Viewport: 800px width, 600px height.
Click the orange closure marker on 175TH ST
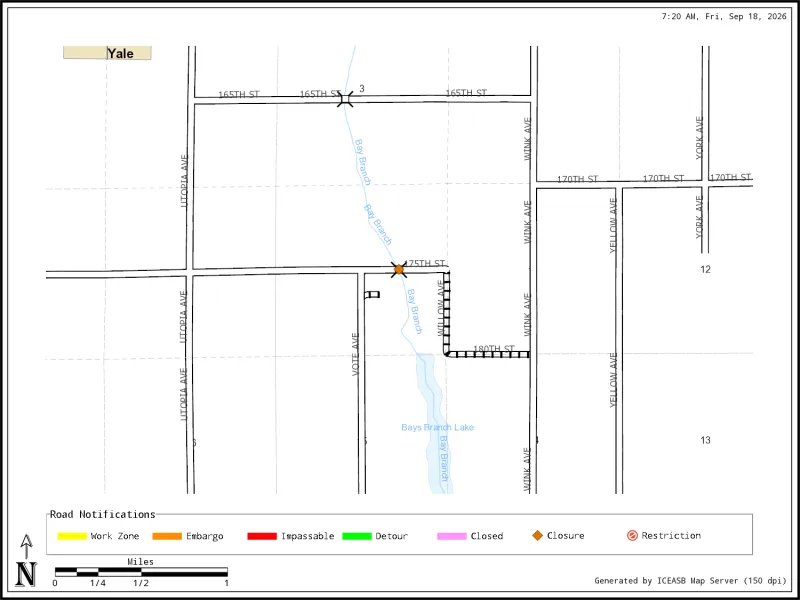(398, 269)
